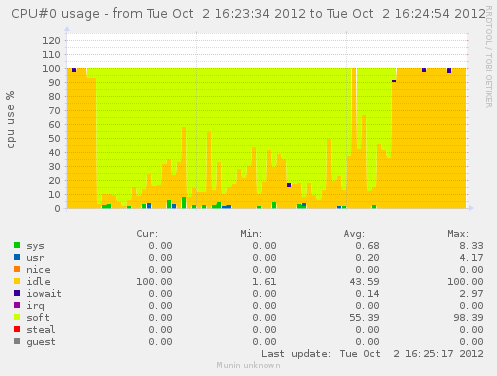The height and width of the screenshot is (376, 497).
Task: Click the Last update timestamp text
Action: tap(372, 354)
